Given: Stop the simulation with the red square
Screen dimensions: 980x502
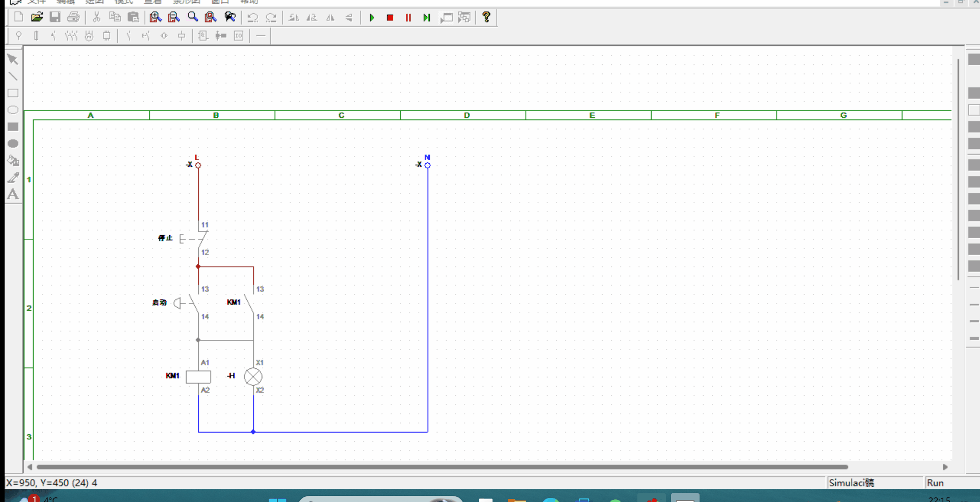Looking at the screenshot, I should click(x=390, y=18).
